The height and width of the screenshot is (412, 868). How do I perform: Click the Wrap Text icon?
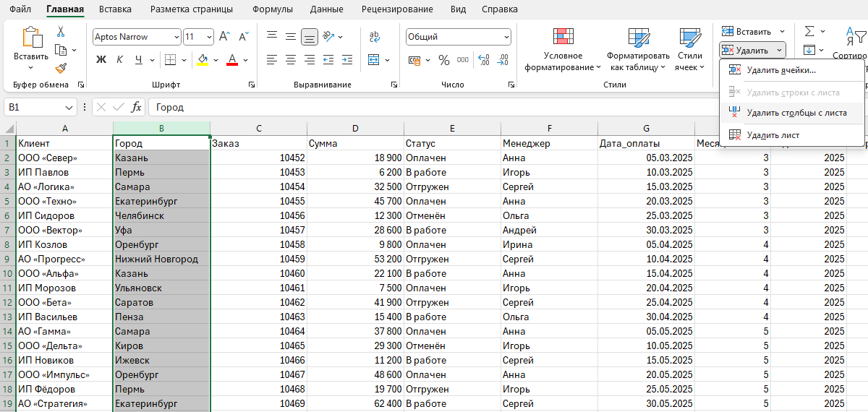(375, 37)
